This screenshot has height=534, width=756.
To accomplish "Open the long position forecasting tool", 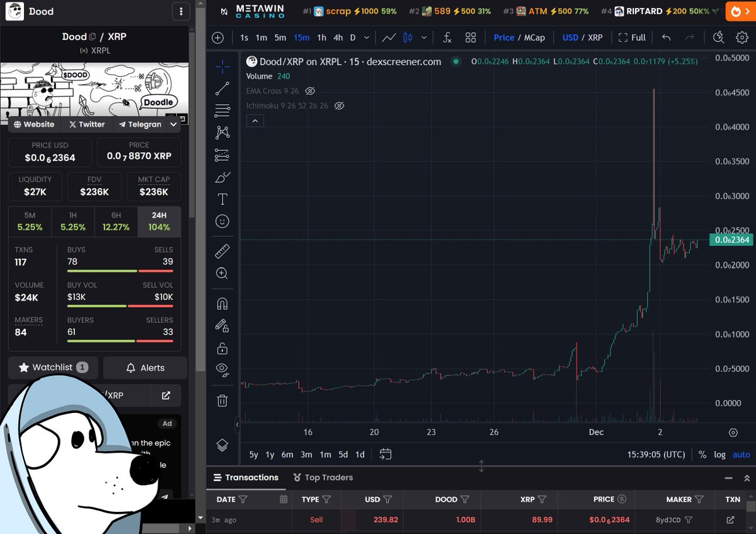I will pyautogui.click(x=222, y=155).
